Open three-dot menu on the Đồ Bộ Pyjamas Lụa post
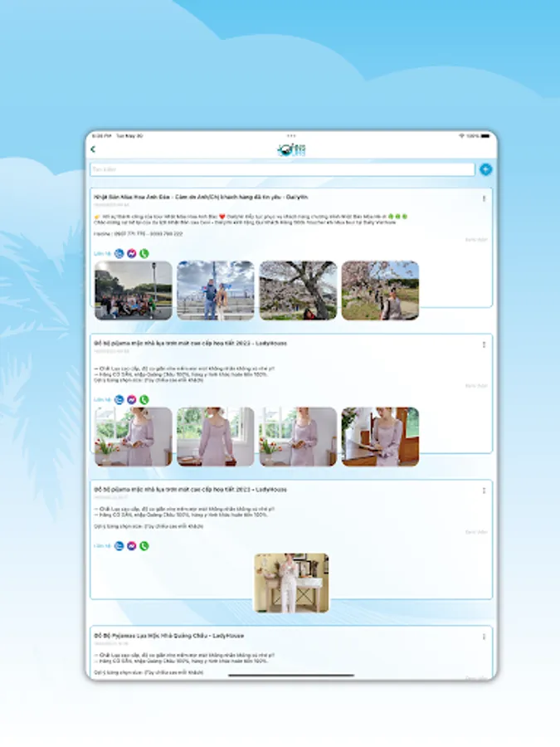Image resolution: width=560 pixels, height=747 pixels. [x=484, y=637]
